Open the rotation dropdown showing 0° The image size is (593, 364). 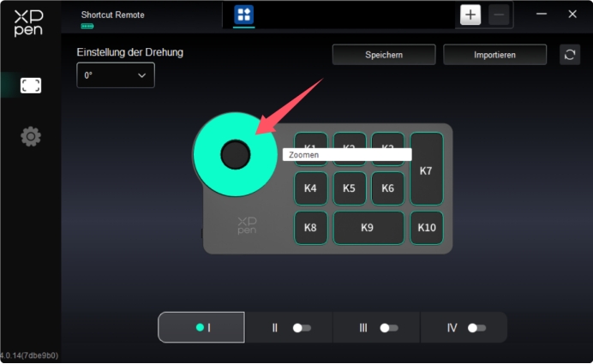click(x=116, y=75)
